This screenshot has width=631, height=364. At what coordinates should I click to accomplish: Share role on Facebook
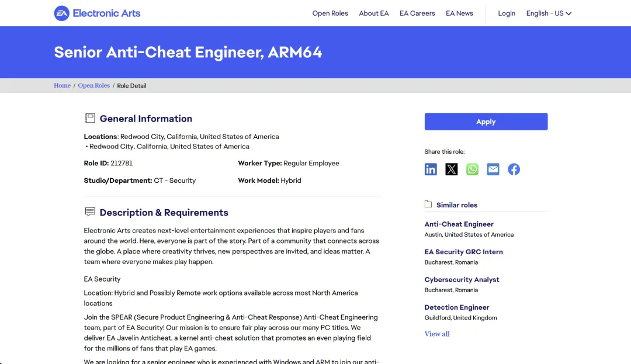click(x=514, y=169)
